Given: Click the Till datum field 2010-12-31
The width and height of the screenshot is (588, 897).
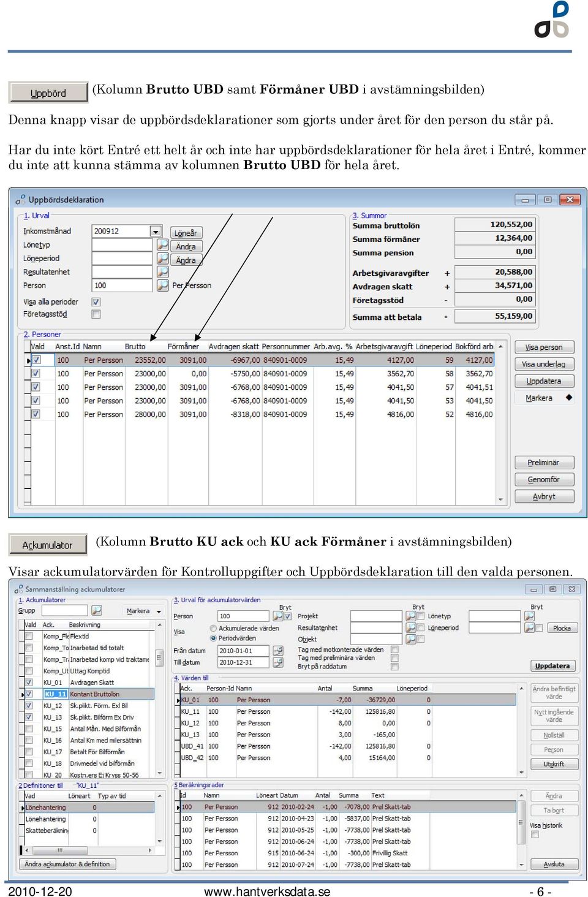Looking at the screenshot, I should (x=244, y=662).
